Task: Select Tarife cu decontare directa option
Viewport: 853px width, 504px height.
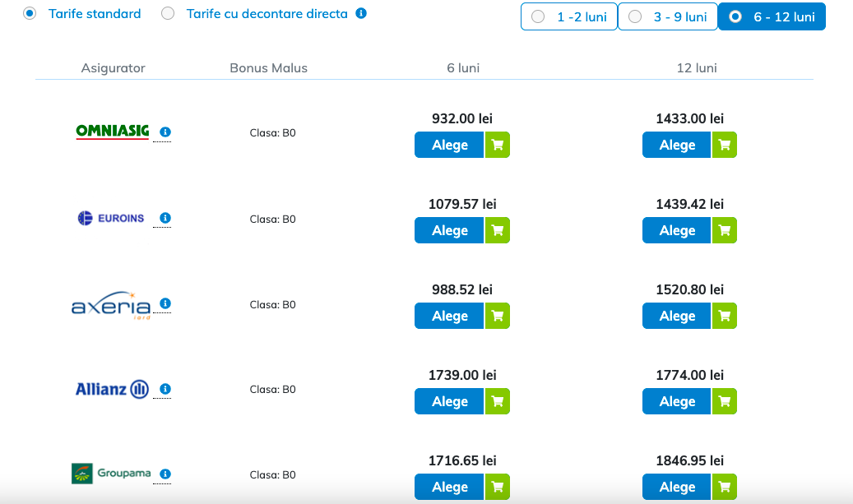Action: point(168,14)
